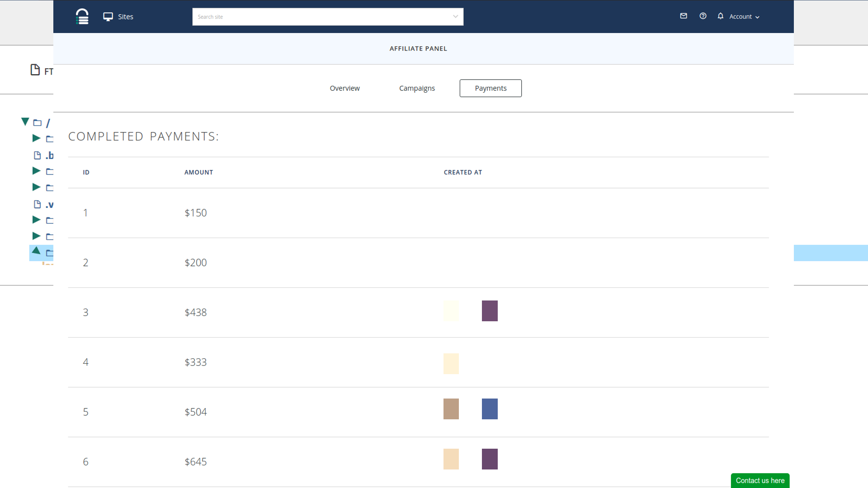Click the notification bell icon
868x488 pixels.
721,16
